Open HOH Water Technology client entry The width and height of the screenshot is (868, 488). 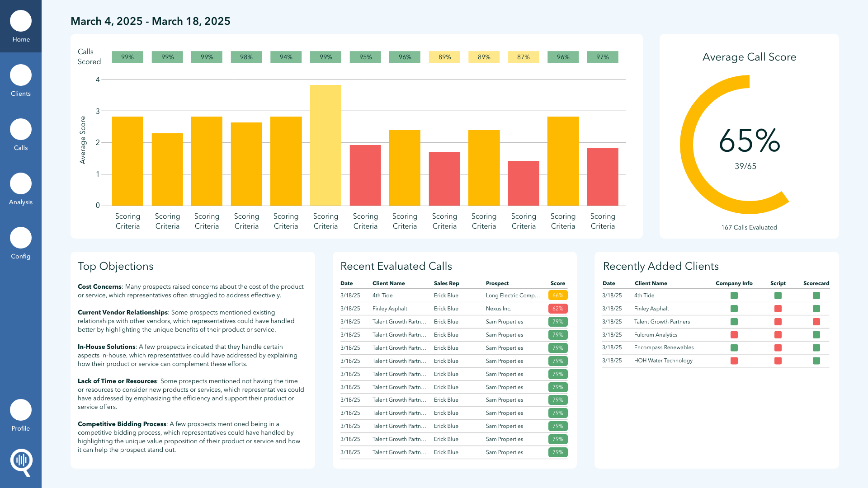coord(663,361)
